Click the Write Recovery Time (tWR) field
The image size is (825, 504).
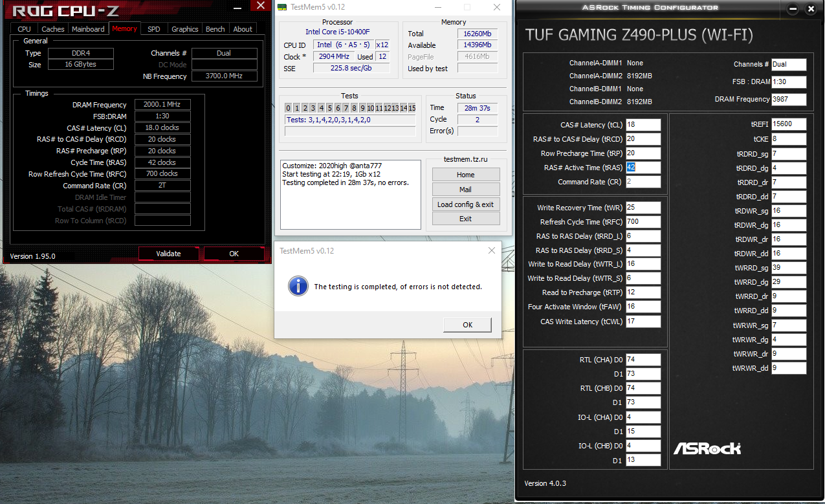643,208
